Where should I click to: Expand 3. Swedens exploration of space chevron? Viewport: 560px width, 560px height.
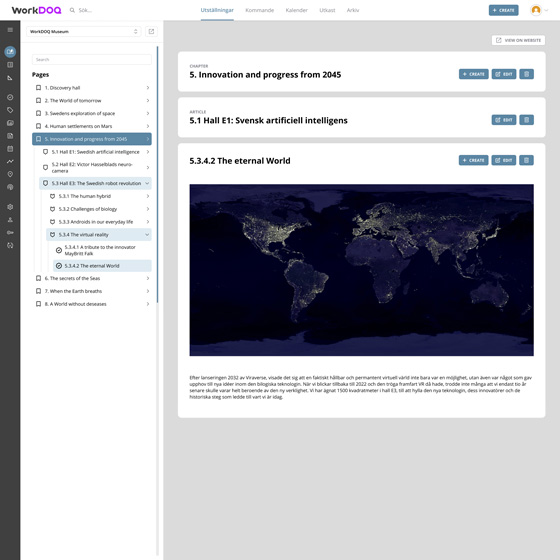tap(148, 113)
